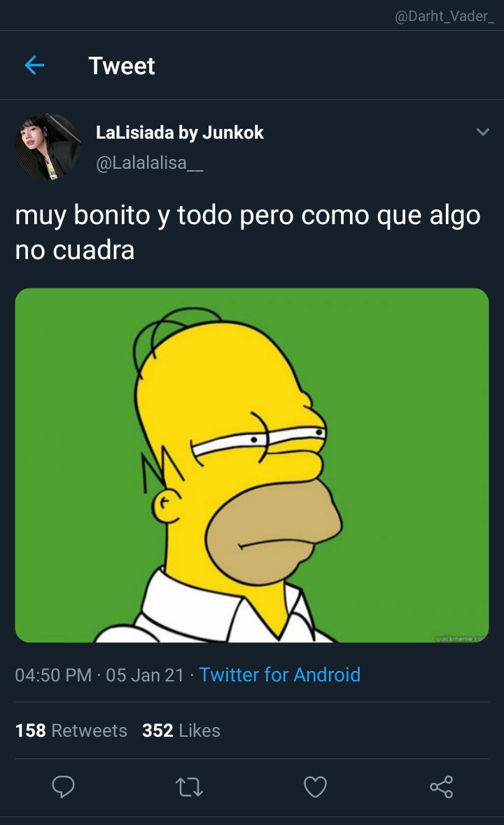Tap Homer's squinting eyes in the image
Viewport: 504px width, 825px height.
(x=259, y=439)
